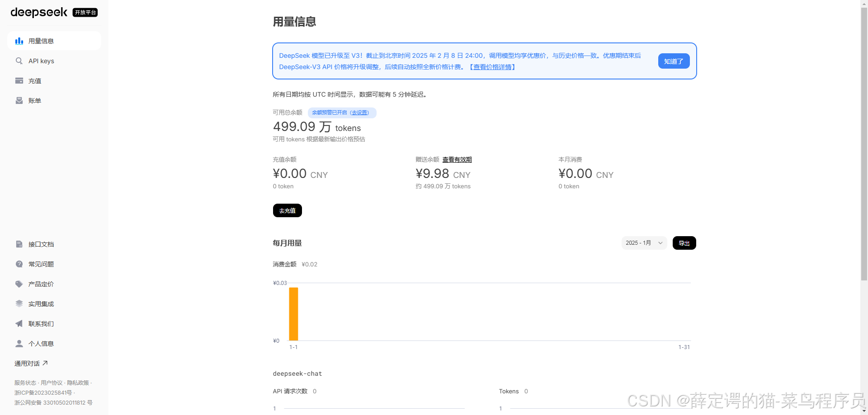Open the 用户协议 footer link
This screenshot has height=415, width=868.
pos(52,383)
